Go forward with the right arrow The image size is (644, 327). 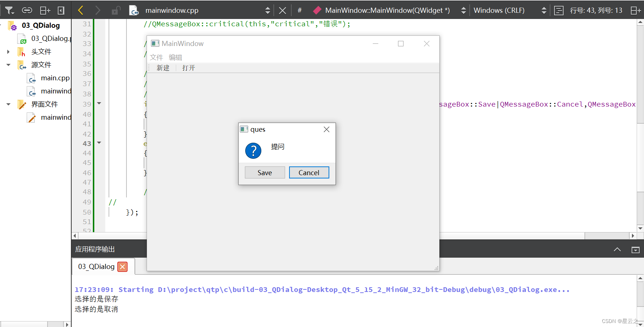pos(97,10)
